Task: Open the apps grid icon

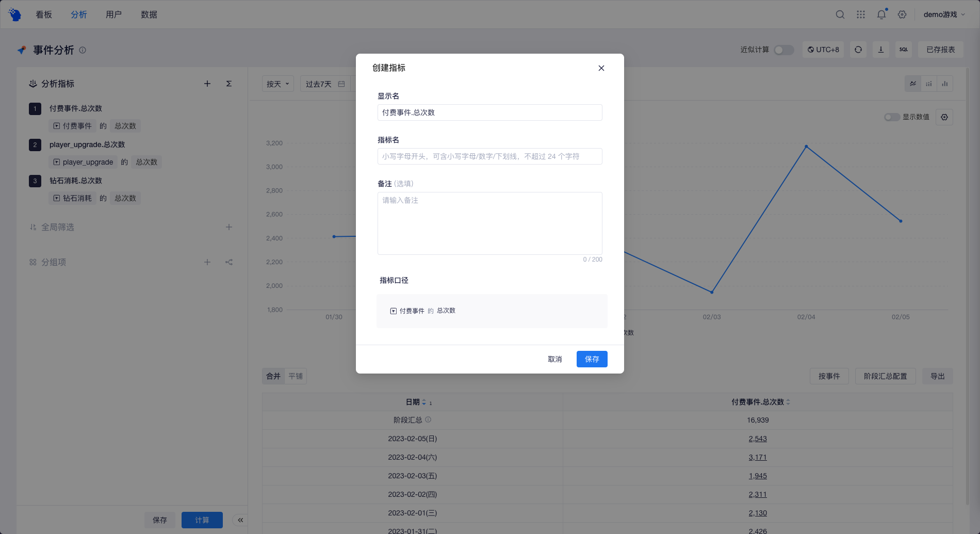Action: coord(860,14)
